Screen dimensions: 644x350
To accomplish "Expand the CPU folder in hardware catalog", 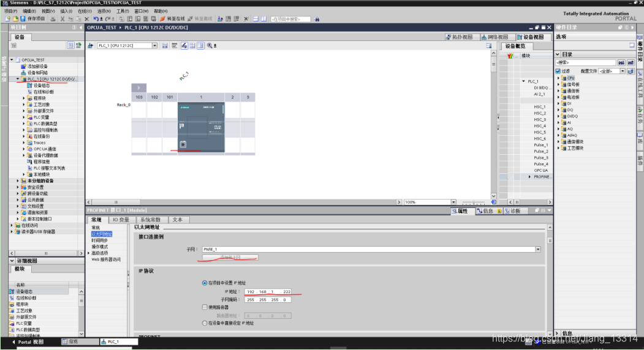I will (x=559, y=78).
